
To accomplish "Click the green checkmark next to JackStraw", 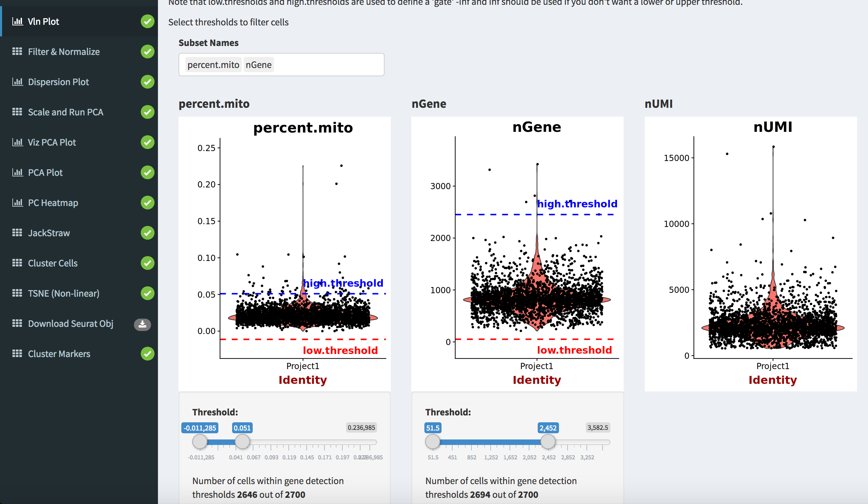I will (x=147, y=233).
